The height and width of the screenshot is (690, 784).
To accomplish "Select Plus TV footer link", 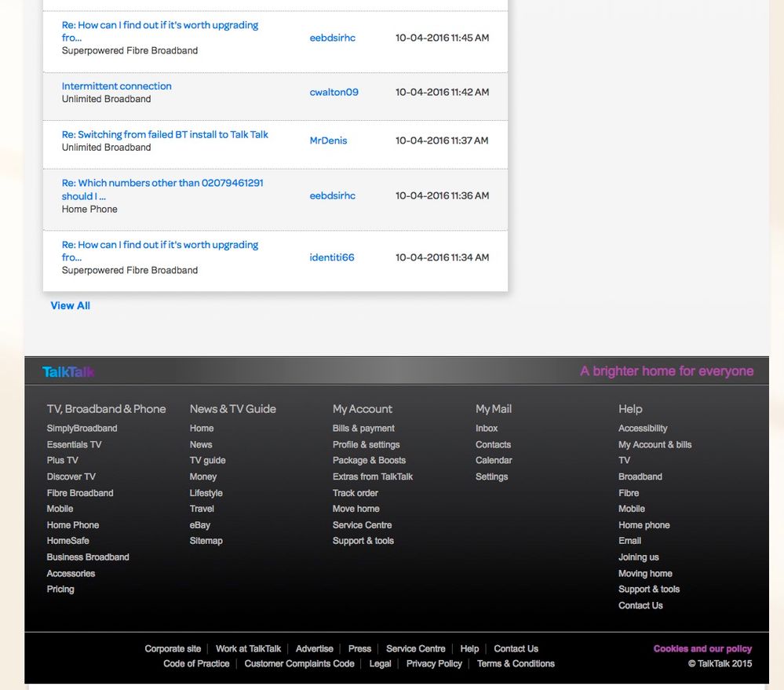I will coord(63,461).
